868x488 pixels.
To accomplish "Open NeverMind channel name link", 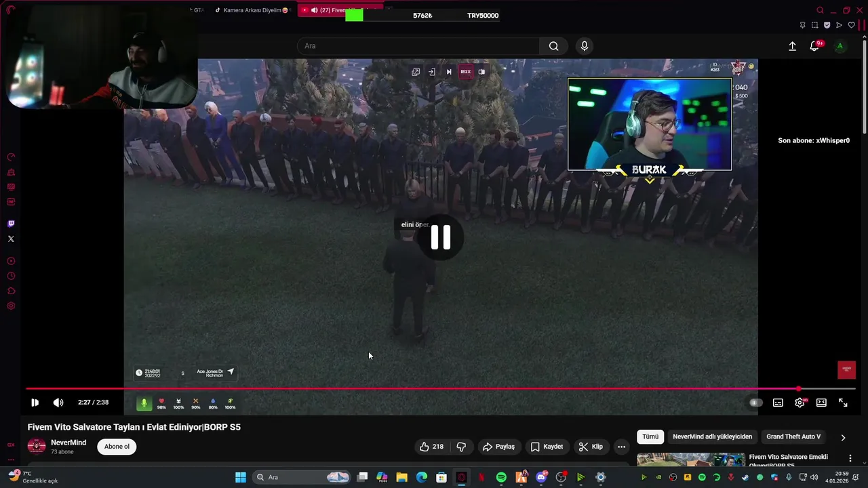I will (68, 443).
